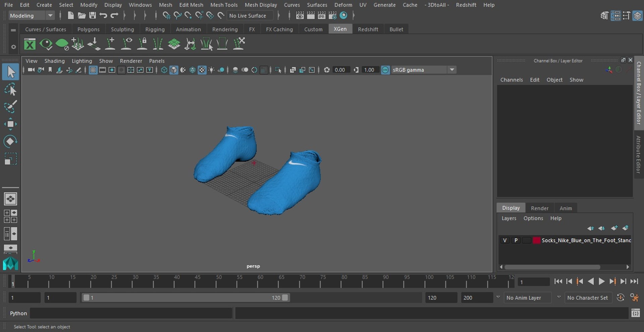The image size is (644, 332).
Task: Click the XGen preview eye icon
Action: tap(46, 44)
